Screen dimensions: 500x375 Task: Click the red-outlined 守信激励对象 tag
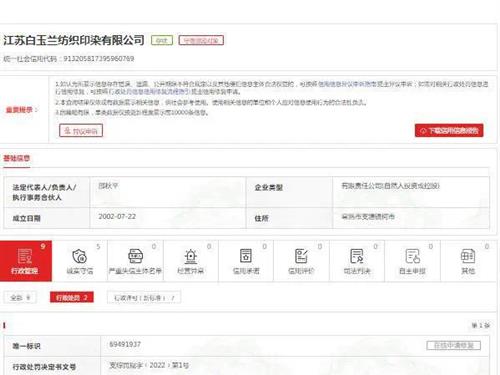pos(201,40)
